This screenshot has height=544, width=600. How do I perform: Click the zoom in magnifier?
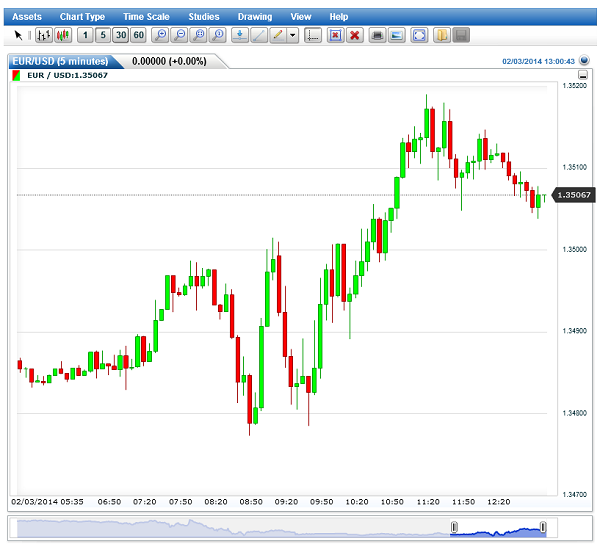pos(160,36)
